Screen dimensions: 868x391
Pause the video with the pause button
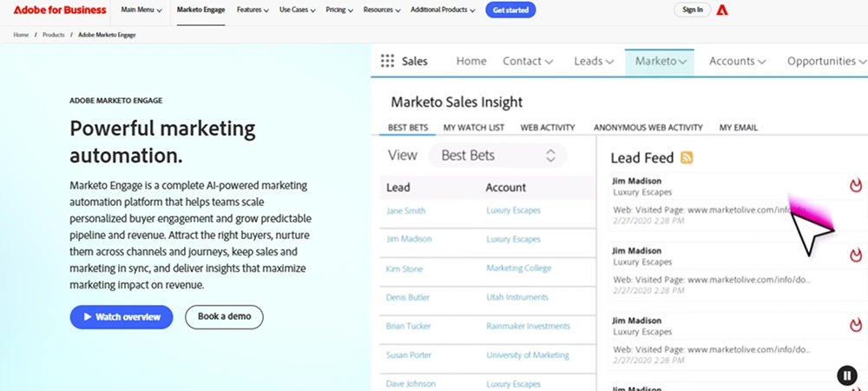(x=846, y=374)
